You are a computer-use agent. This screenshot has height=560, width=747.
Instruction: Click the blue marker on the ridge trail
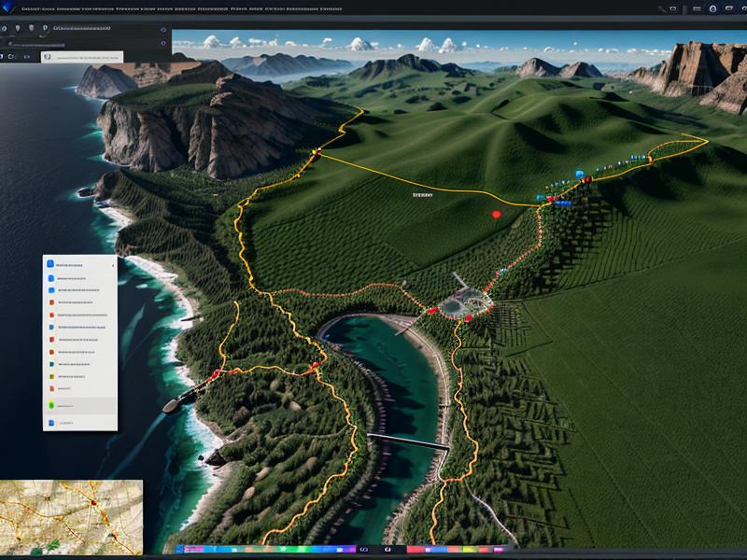click(x=579, y=175)
